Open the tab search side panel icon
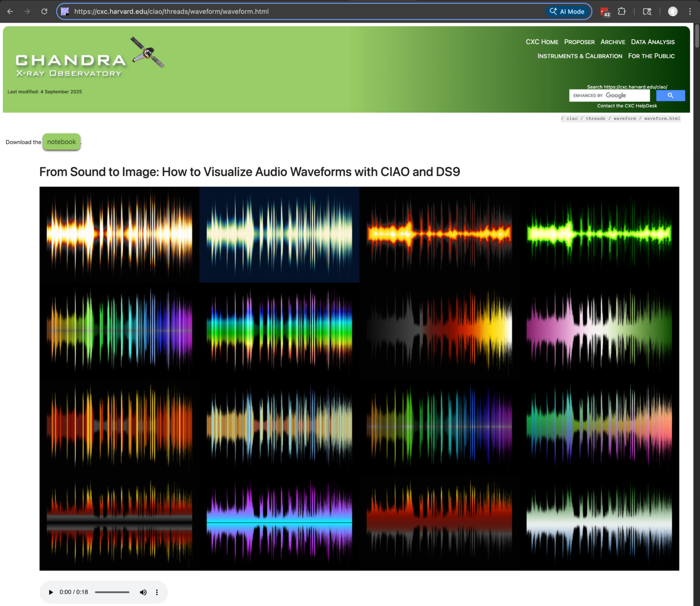The image size is (700, 606). (647, 12)
